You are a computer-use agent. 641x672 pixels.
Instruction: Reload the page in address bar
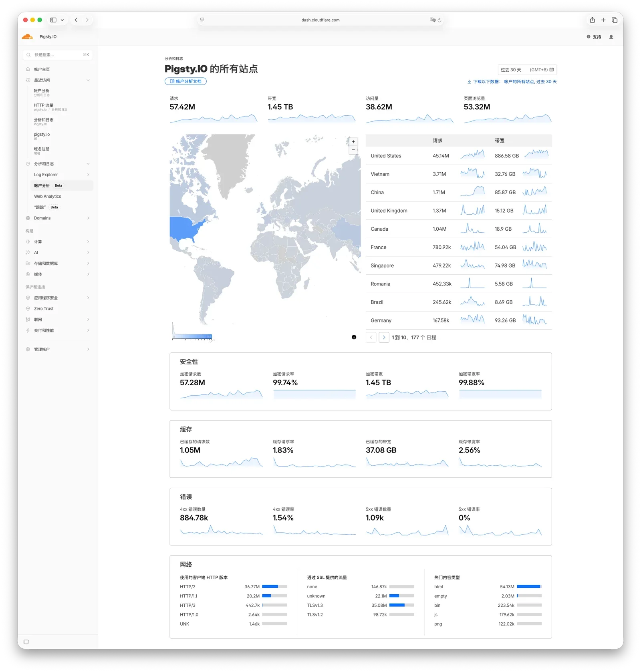(x=439, y=20)
